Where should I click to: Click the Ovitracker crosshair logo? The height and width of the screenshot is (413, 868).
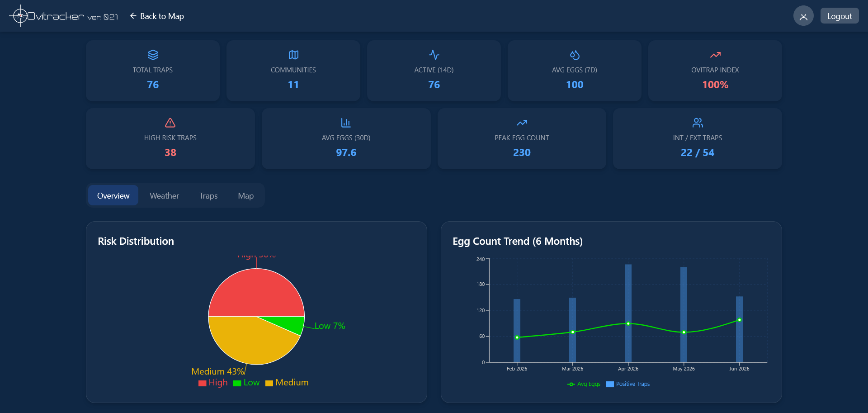tap(19, 16)
